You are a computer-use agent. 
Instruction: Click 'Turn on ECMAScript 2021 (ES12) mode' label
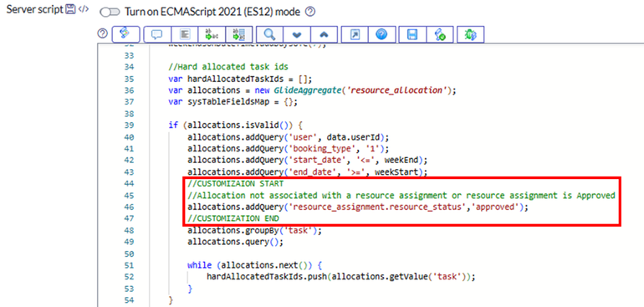(x=212, y=13)
